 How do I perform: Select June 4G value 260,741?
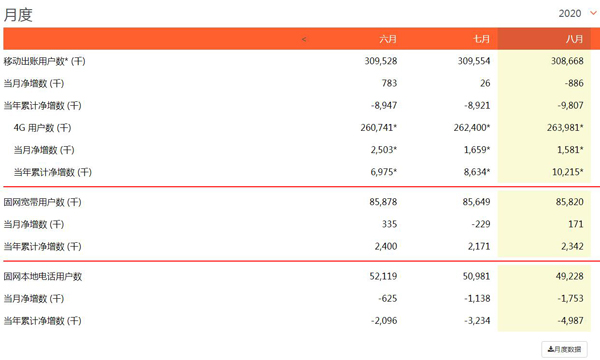(378, 128)
